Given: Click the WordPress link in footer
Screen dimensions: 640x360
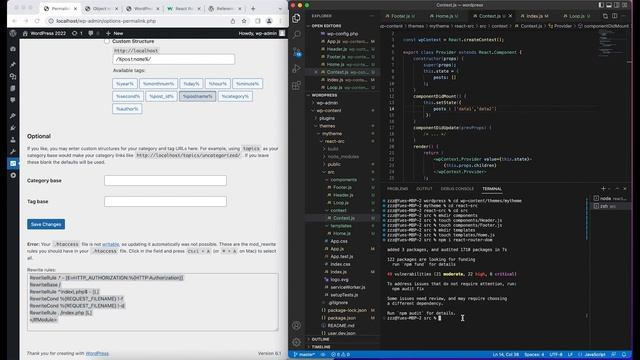Looking at the screenshot, I should (x=97, y=353).
